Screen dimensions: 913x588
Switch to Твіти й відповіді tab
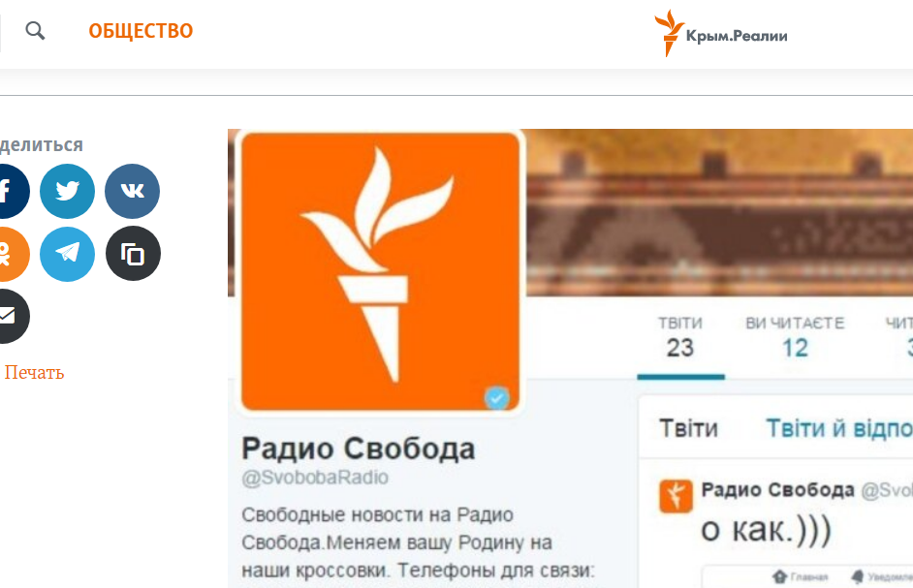pos(839,428)
